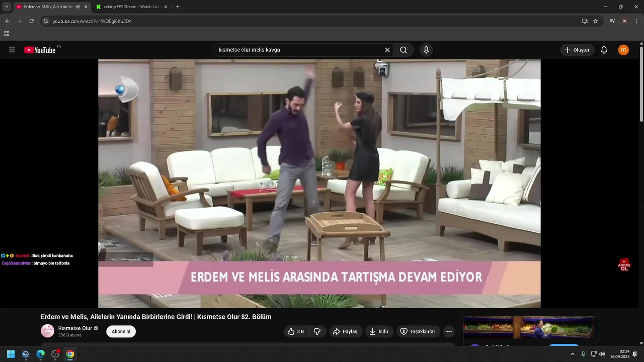Like the video with thumbs up
This screenshot has height=362, width=644.
click(x=296, y=331)
